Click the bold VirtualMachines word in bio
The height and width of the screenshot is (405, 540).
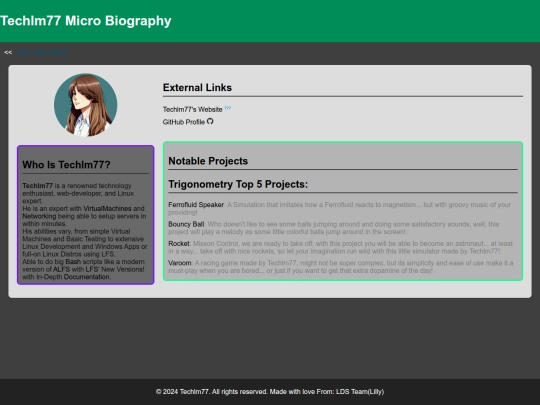(107, 209)
